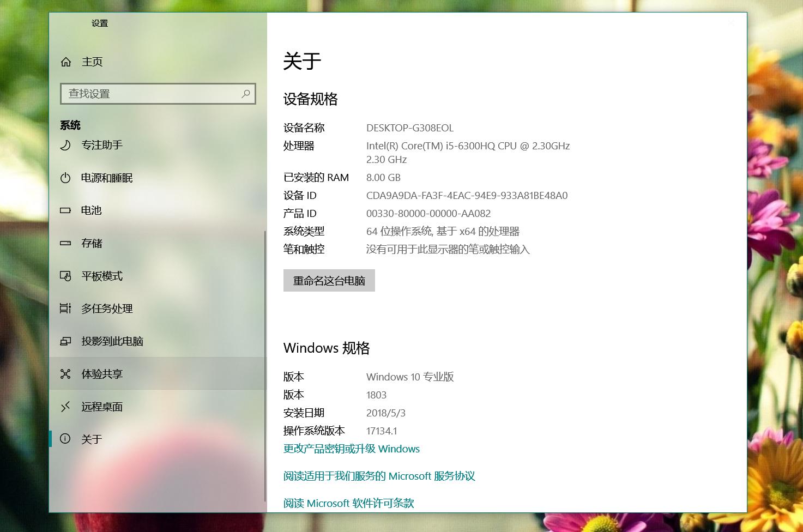Click the 平板模式 tablet icon
Screen dimensions: 803x532
tap(65, 276)
